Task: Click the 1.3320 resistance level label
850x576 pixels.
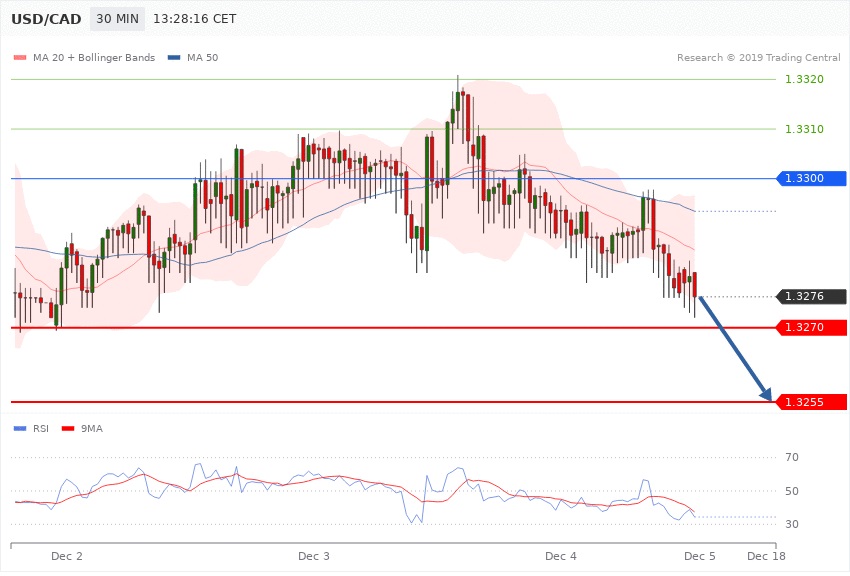Action: click(x=804, y=79)
